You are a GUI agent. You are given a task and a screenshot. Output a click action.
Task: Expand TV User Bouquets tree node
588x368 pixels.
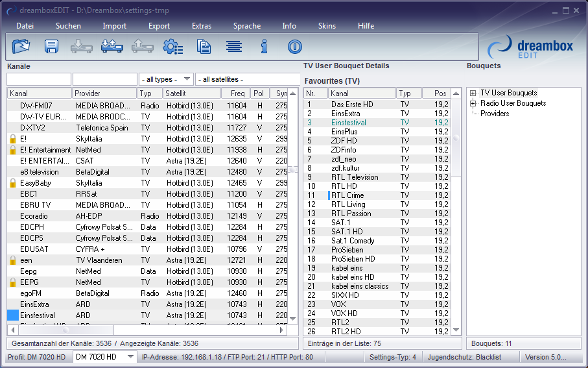pos(473,93)
